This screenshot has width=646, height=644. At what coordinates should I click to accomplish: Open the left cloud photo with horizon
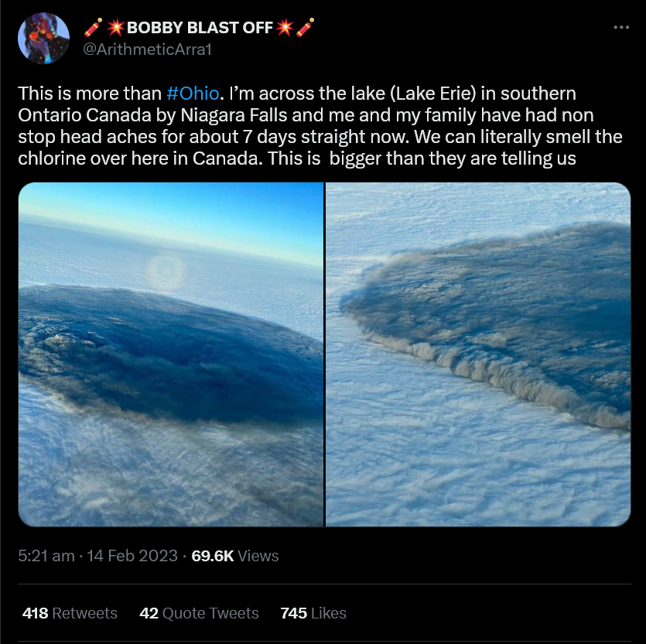(x=171, y=354)
